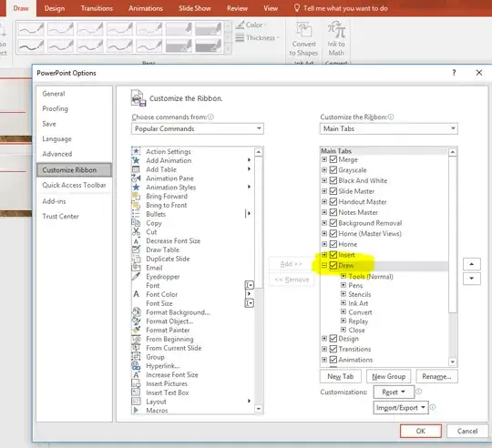The width and height of the screenshot is (492, 448).
Task: Select the first pen thumbnail in gallery
Action: pyautogui.click(x=31, y=29)
